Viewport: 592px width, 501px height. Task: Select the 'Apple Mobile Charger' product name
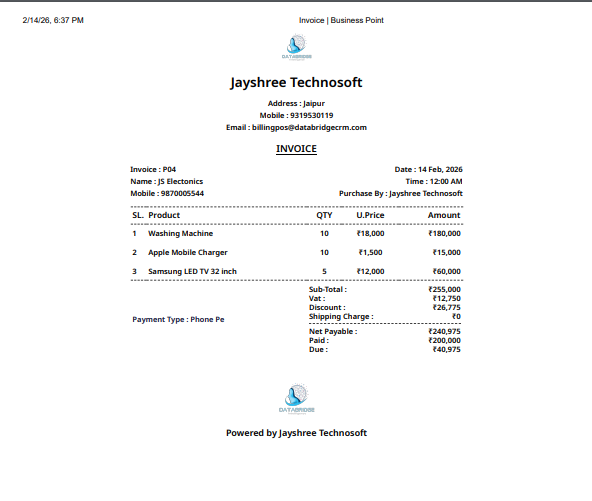tap(188, 253)
